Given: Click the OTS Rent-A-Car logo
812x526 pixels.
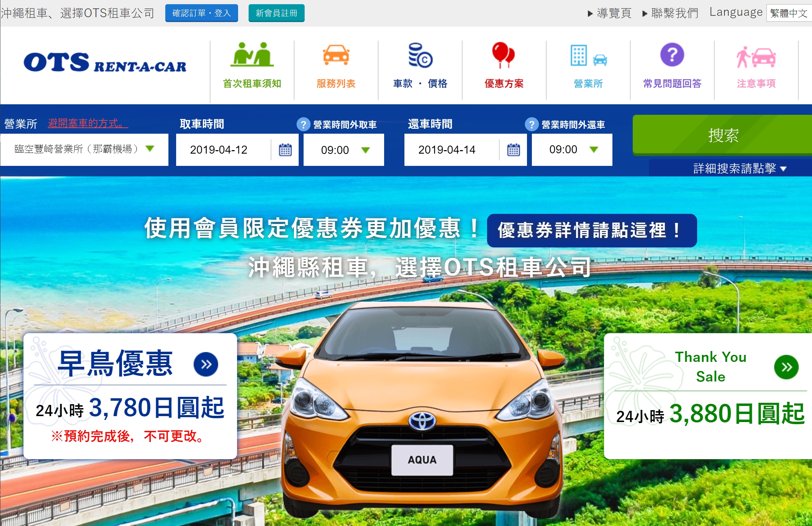Looking at the screenshot, I should [105, 62].
